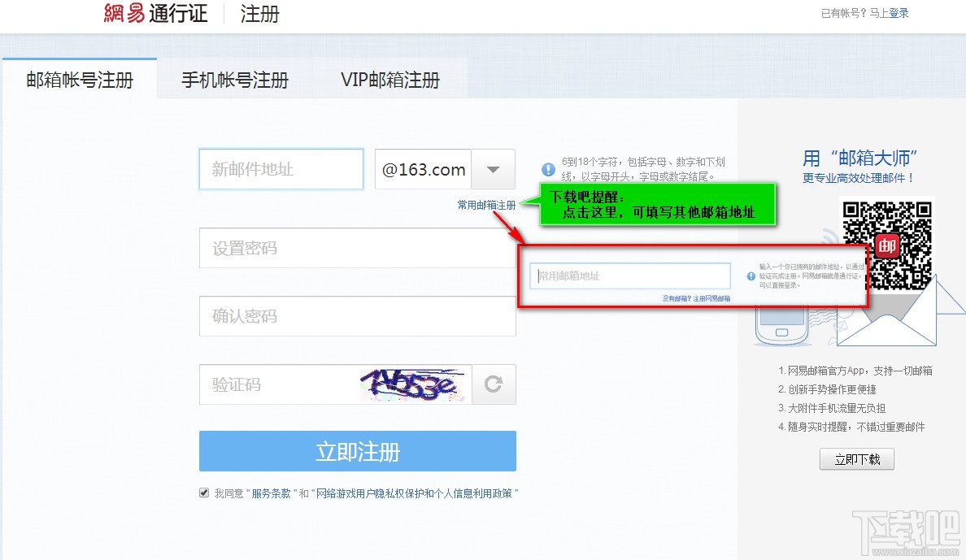Click the Mail Master QR code
Screen dimensions: 966x560
(x=887, y=245)
